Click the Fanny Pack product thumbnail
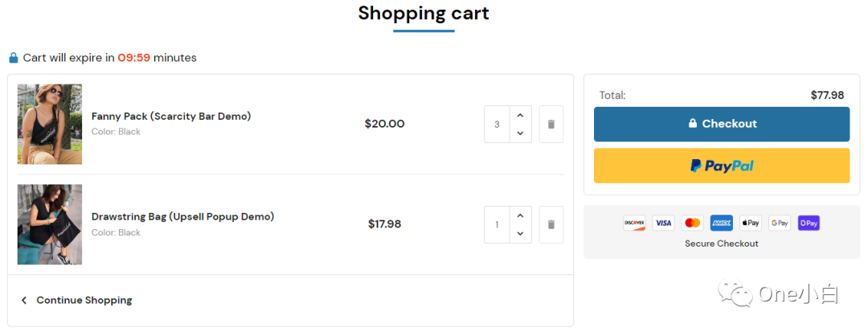The image size is (868, 332). [x=50, y=124]
